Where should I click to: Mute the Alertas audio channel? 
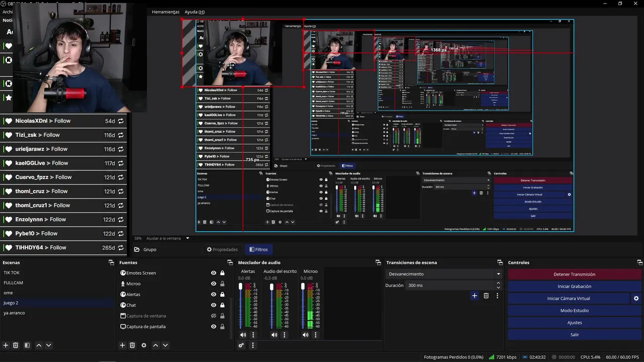click(x=243, y=335)
